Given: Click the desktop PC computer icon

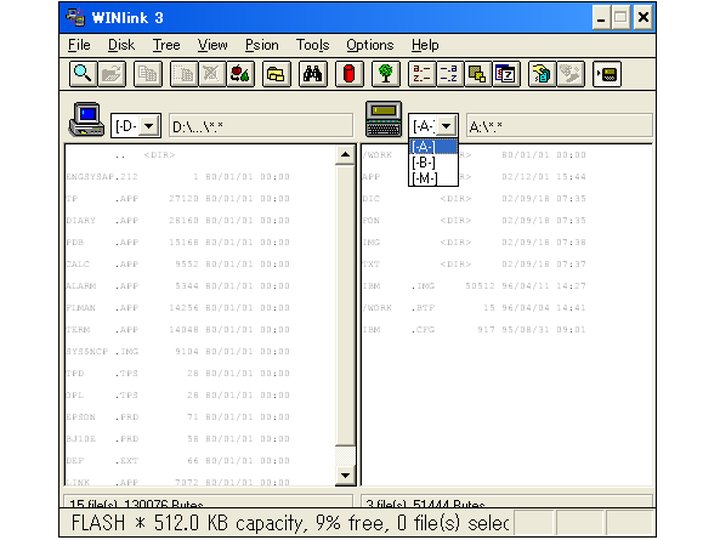Looking at the screenshot, I should tap(86, 119).
